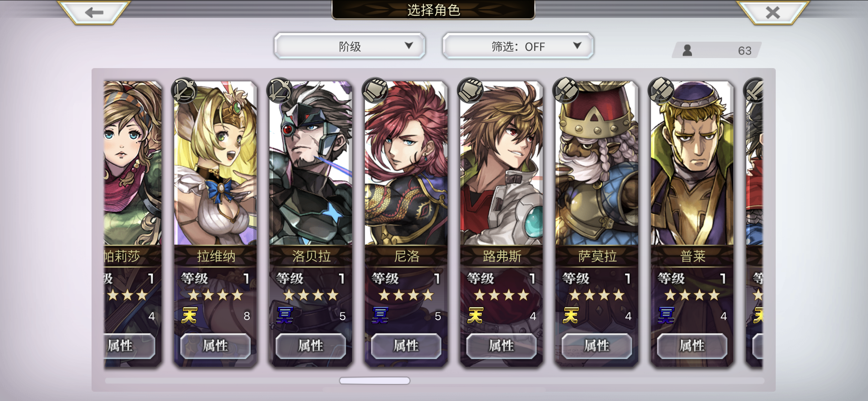This screenshot has width=868, height=401.
Task: Open the 筛选: OFF filter dropdown
Action: [x=518, y=46]
